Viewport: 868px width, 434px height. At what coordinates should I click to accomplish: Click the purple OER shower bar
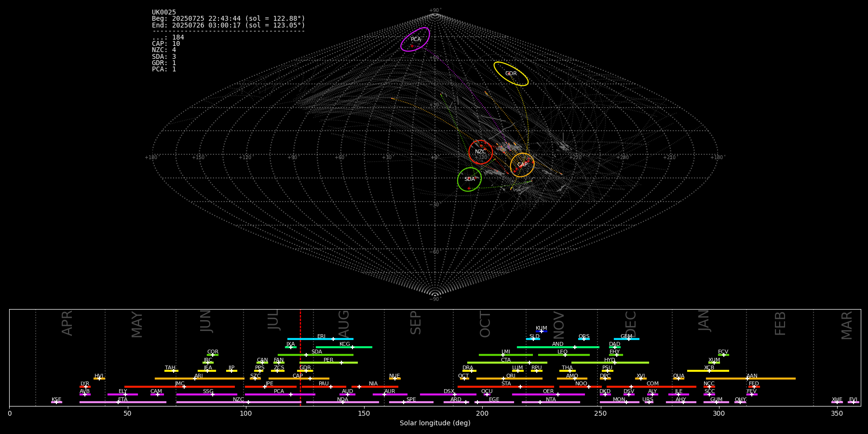(548, 394)
